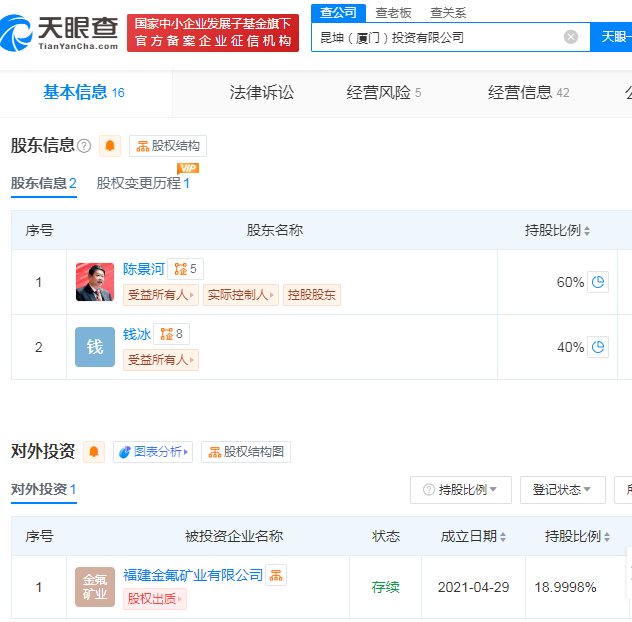
Task: Open 钱冰's 40% shareholding pie chart icon
Action: [x=598, y=347]
